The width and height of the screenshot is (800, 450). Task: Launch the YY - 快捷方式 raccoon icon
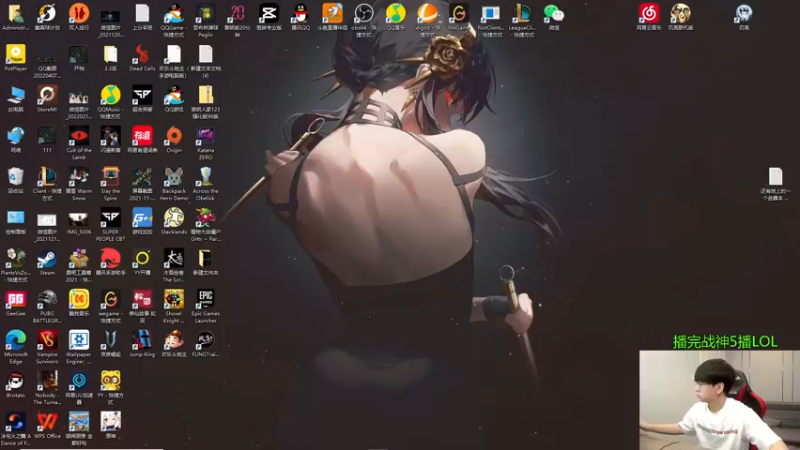110,382
